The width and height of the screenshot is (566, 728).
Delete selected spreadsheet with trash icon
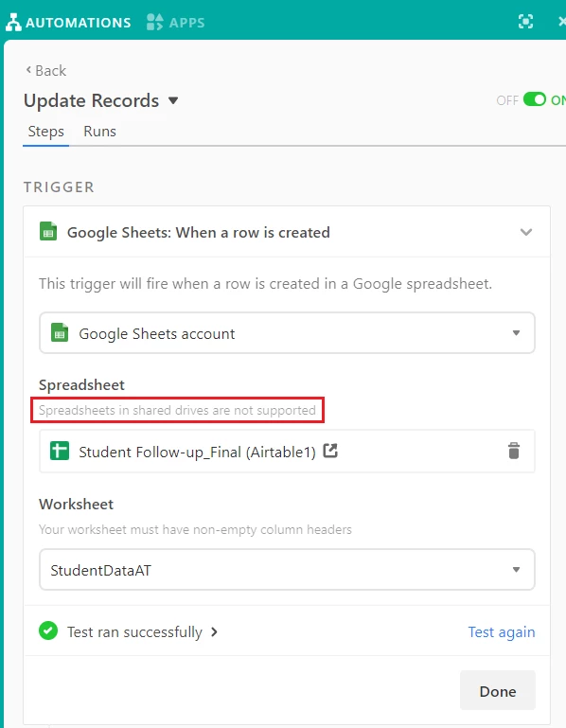coord(514,451)
